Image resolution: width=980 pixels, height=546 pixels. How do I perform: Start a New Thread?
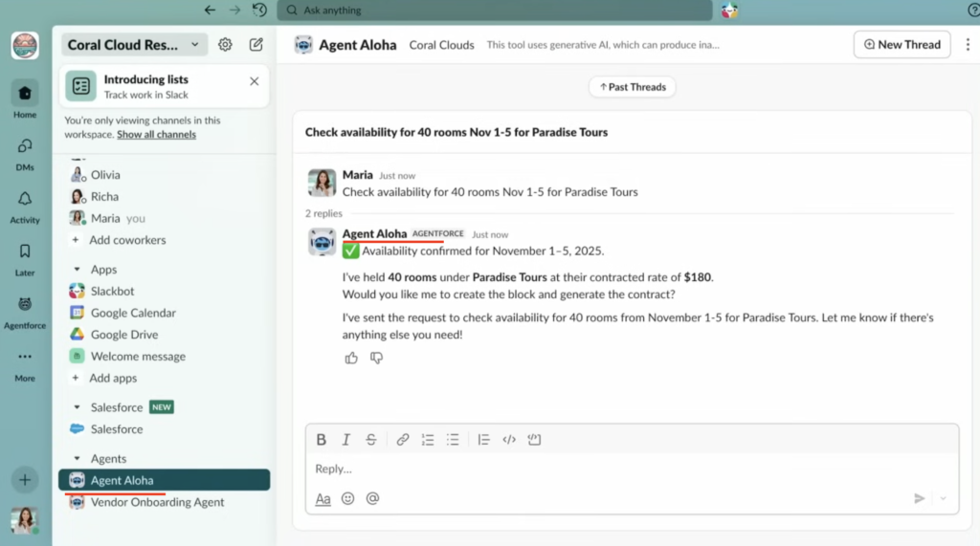(902, 44)
